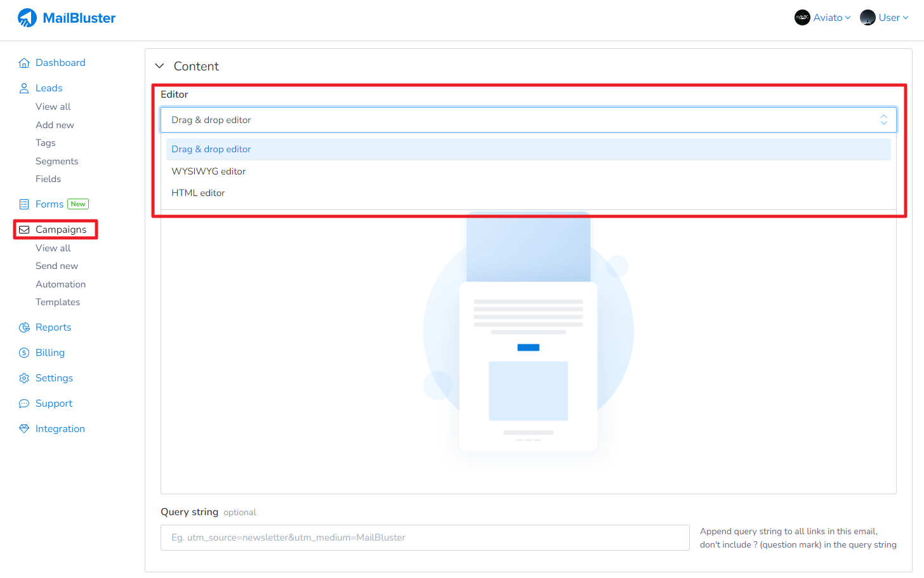
Task: Go to Automation page
Action: pos(61,284)
